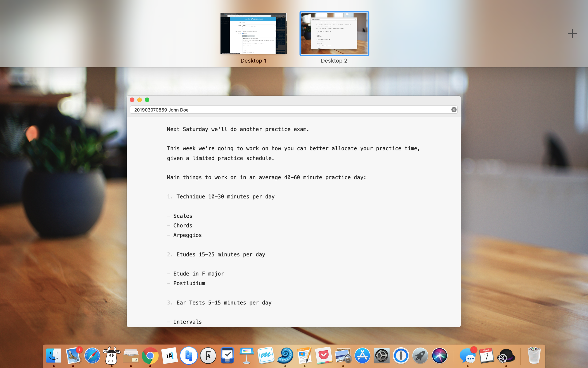Open the card file drawer app

131,356
